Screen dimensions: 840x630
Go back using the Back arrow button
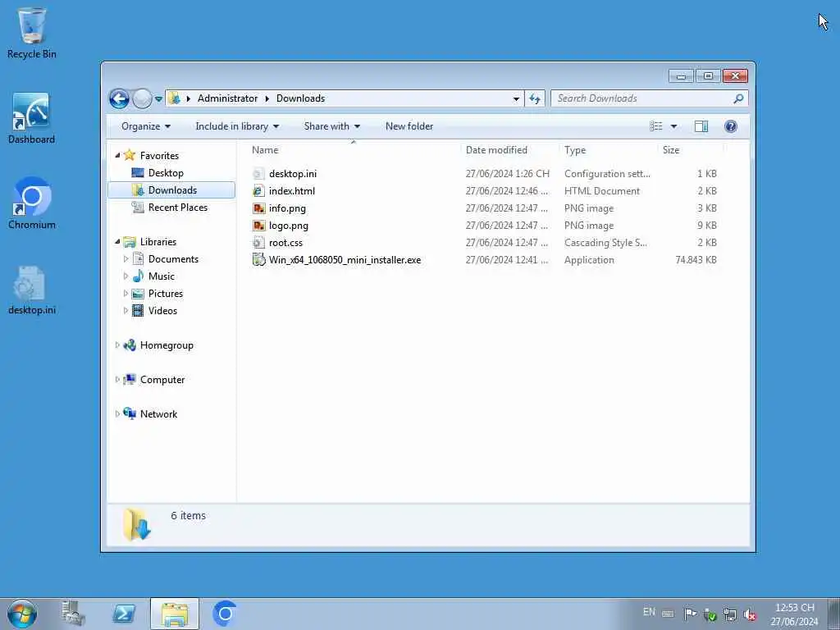click(x=119, y=98)
